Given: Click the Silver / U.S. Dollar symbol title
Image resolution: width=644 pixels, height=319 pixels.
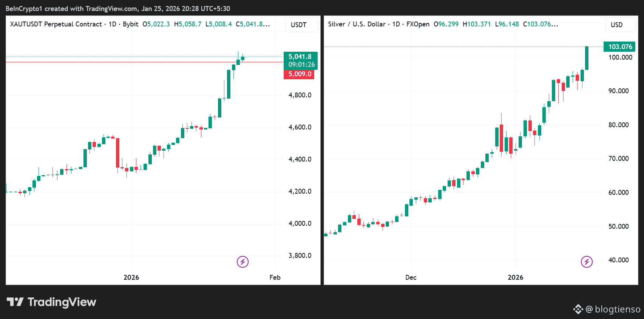Looking at the screenshot, I should tap(357, 24).
